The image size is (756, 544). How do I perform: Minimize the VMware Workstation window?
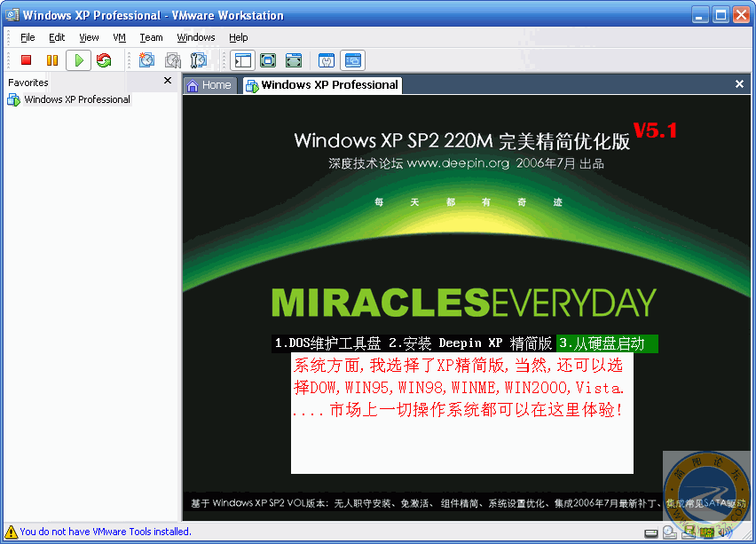point(700,15)
